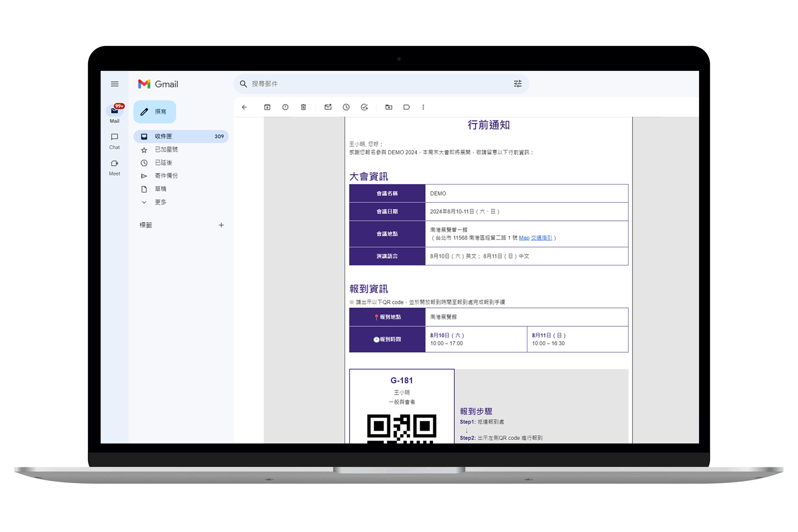Screen dimensions: 798x532
Task: Open the 交通指引 directions link
Action: [x=541, y=238]
